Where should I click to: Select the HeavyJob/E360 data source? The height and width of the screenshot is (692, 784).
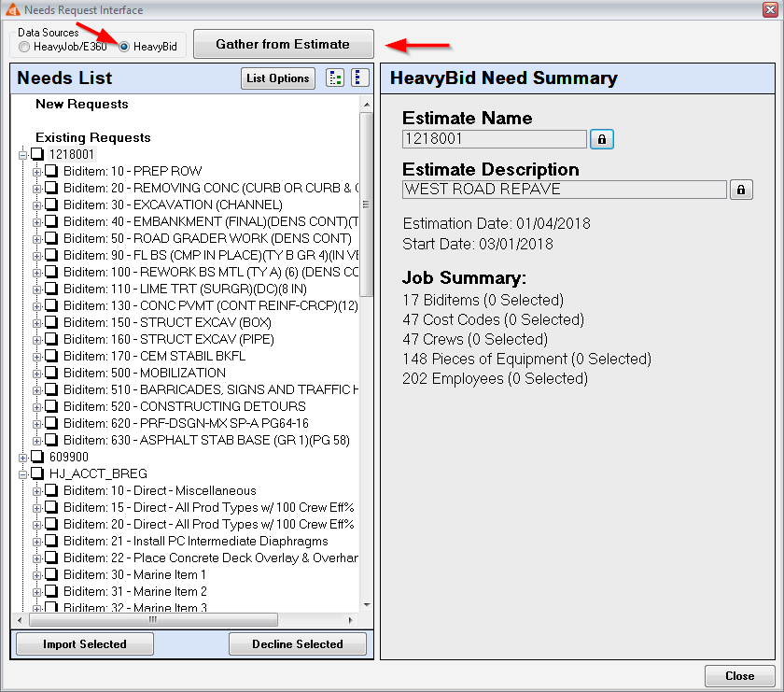(21, 45)
